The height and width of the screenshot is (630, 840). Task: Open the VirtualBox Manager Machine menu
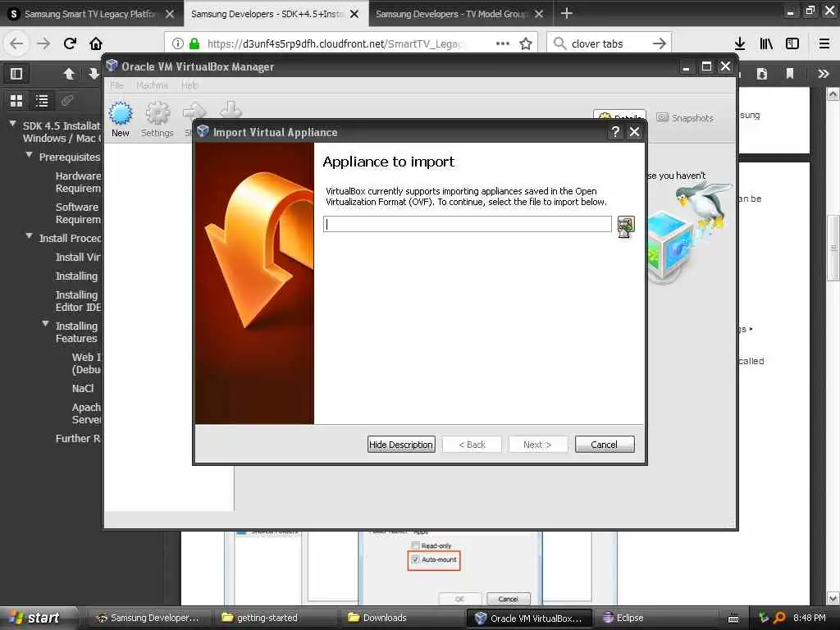152,85
